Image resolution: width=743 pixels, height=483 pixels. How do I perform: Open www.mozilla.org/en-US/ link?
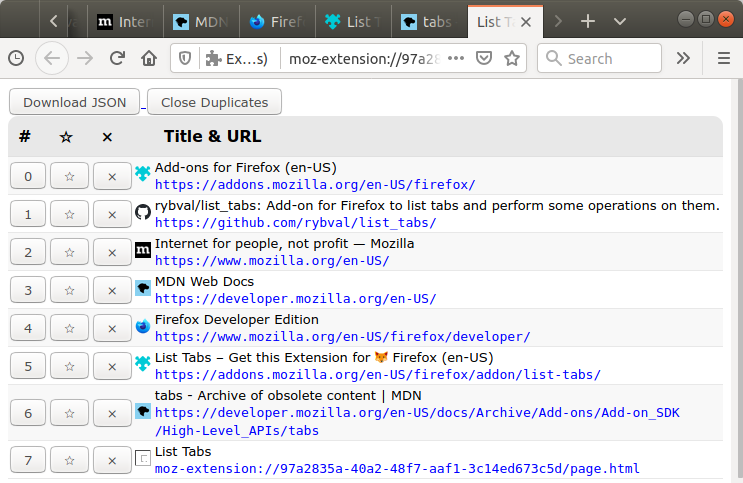pyautogui.click(x=272, y=260)
